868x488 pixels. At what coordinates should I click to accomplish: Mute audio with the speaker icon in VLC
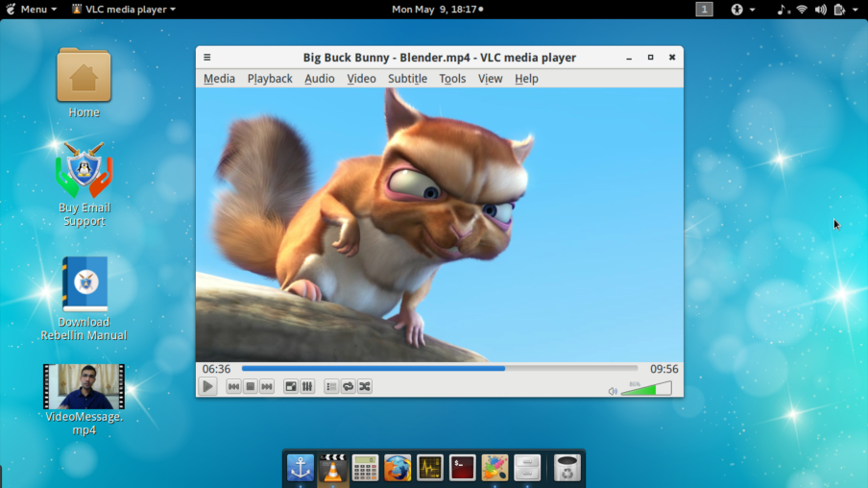point(613,391)
